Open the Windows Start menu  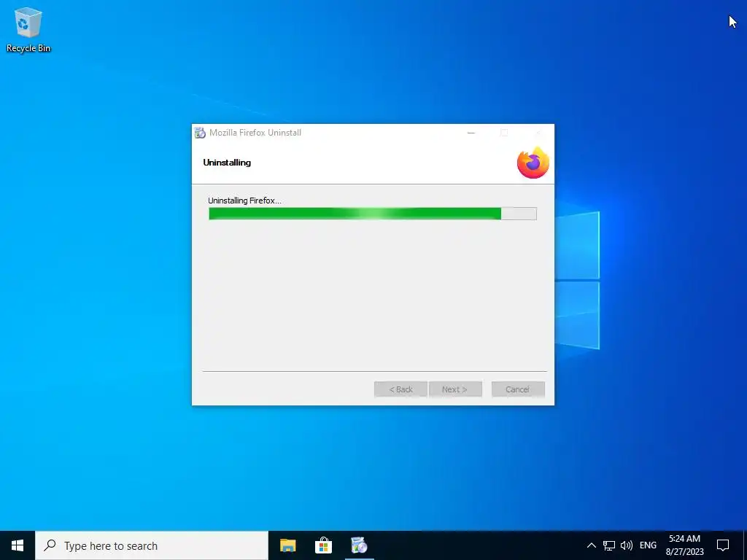point(18,545)
